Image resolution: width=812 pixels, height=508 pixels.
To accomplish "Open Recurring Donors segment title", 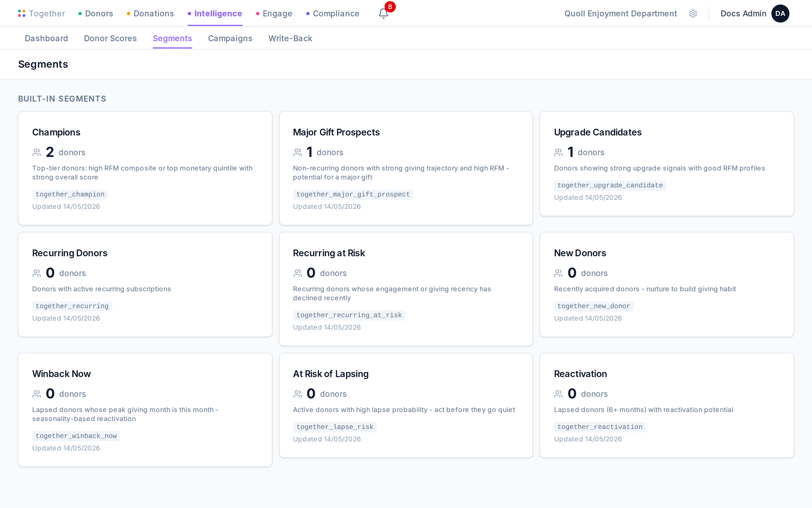I will pos(70,253).
